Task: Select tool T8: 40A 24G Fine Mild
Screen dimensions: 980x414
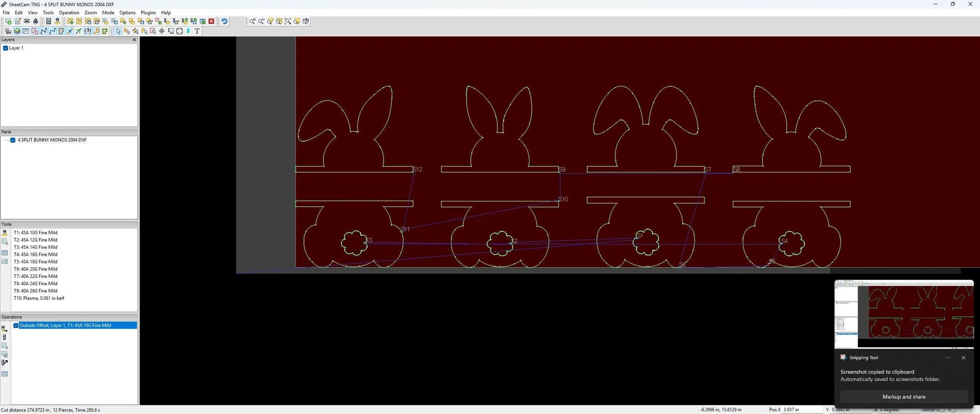Action: pos(36,283)
